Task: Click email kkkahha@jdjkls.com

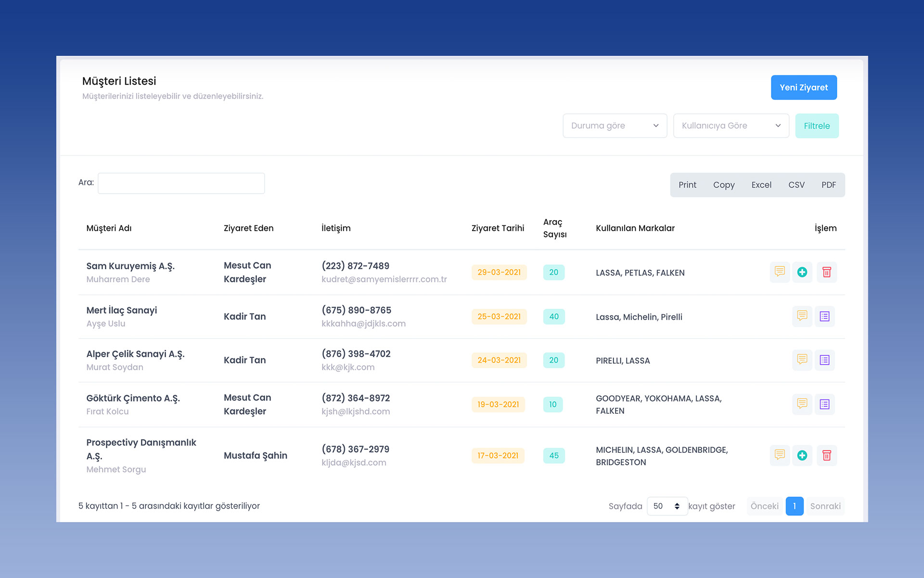Action: pos(363,324)
